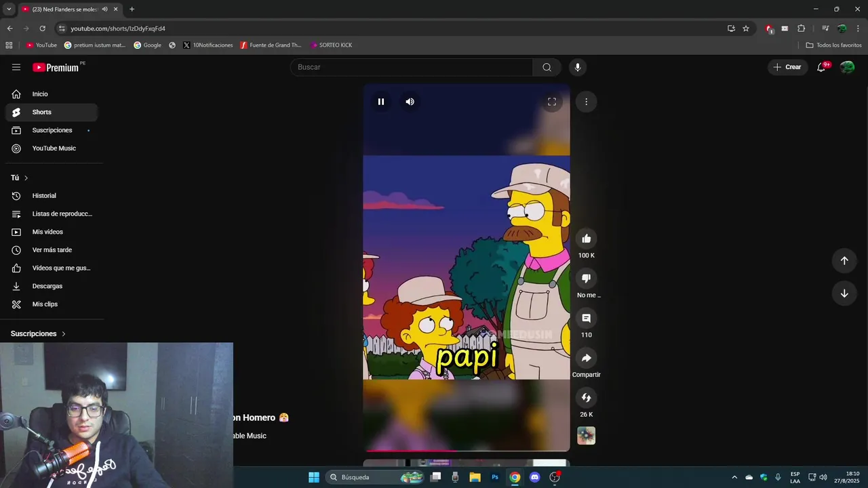Viewport: 868px width, 488px height.
Task: Bookmark this page with star icon
Action: coord(746,28)
